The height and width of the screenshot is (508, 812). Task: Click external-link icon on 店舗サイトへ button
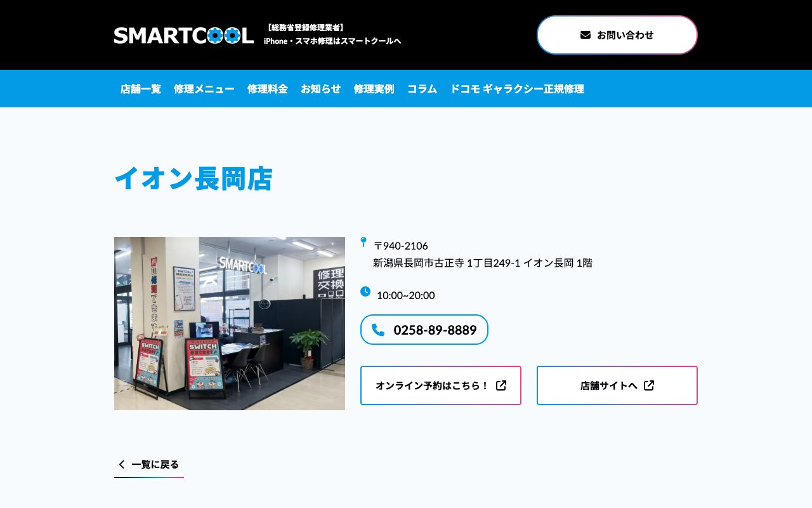pos(649,385)
